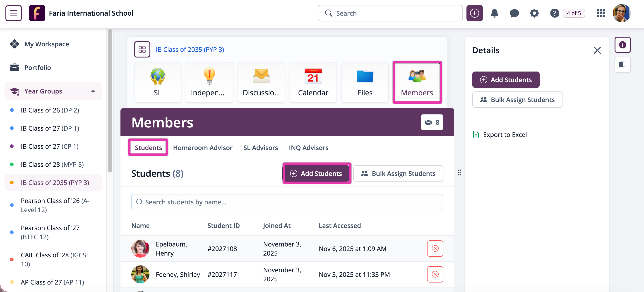Open the Calendar tile
644x292 pixels.
pos(313,82)
